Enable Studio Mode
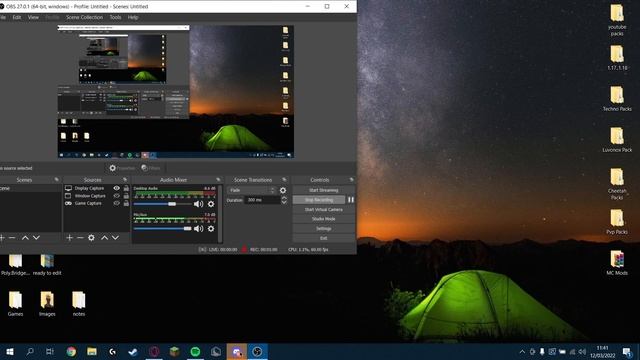Screen dimensions: 640x360 [323, 219]
